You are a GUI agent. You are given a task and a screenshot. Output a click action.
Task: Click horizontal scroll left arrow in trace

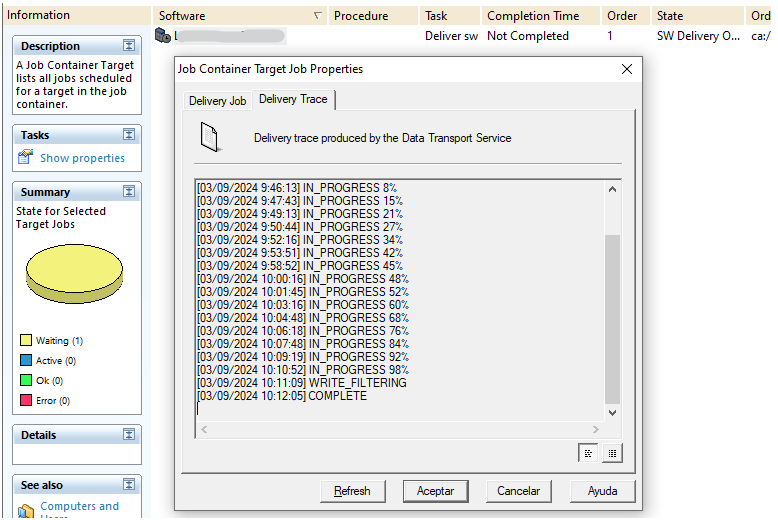204,429
